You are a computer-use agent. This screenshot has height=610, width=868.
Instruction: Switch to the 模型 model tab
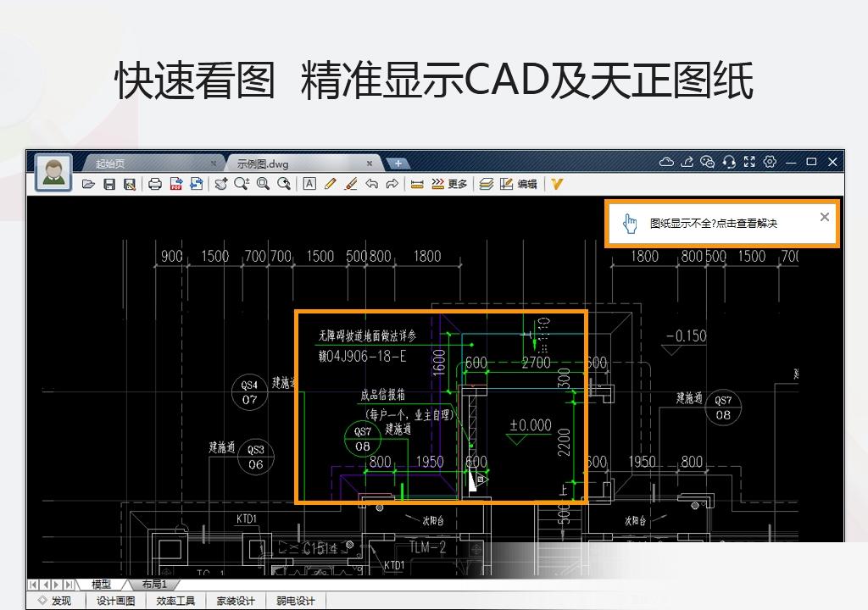click(x=102, y=584)
